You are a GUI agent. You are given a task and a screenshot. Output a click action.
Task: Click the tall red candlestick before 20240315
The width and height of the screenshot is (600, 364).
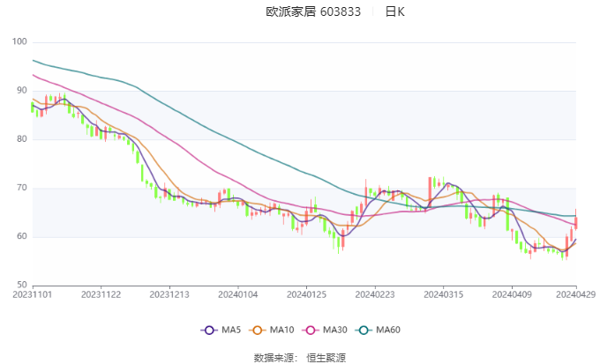[x=430, y=193]
